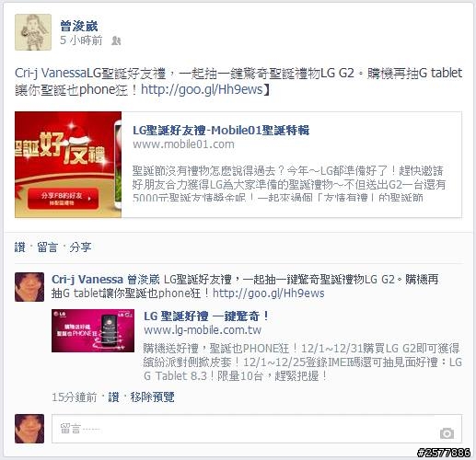
Task: Open LG聖誕好友禮-Mobile01聖誕特輯 title link
Action: click(221, 131)
